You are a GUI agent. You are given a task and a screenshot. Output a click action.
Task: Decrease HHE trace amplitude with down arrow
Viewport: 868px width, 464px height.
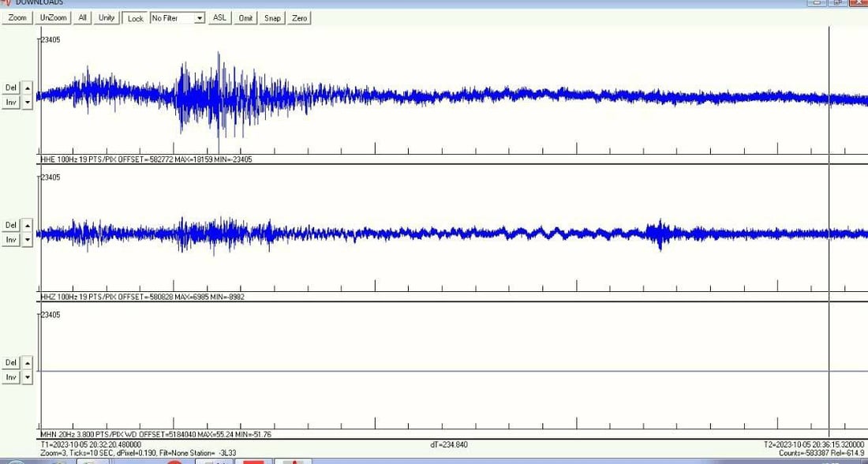tap(28, 102)
